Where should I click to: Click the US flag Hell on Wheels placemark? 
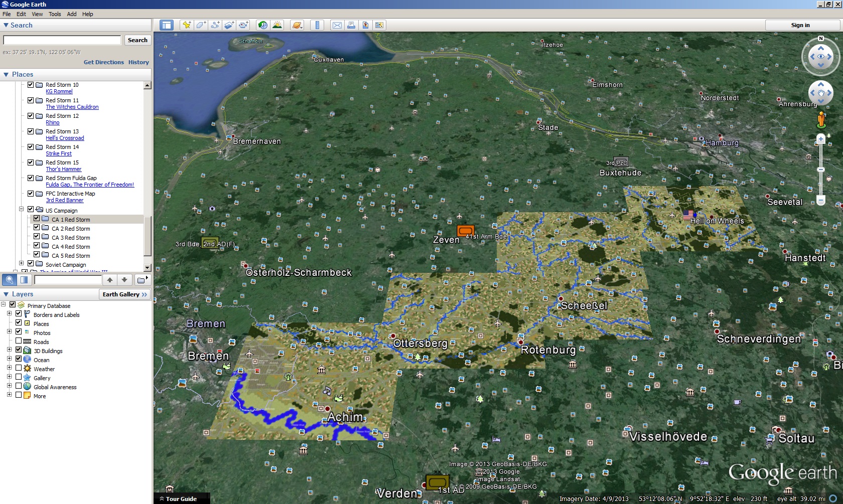(x=688, y=215)
